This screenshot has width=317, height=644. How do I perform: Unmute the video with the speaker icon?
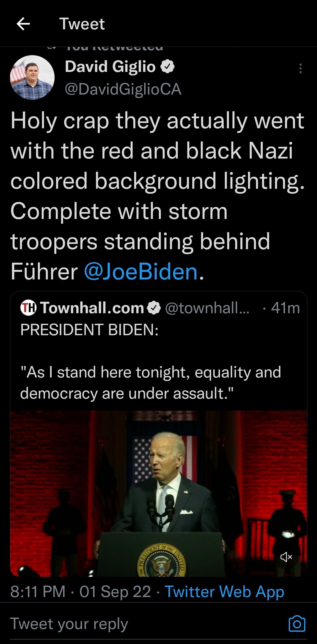pyautogui.click(x=286, y=557)
